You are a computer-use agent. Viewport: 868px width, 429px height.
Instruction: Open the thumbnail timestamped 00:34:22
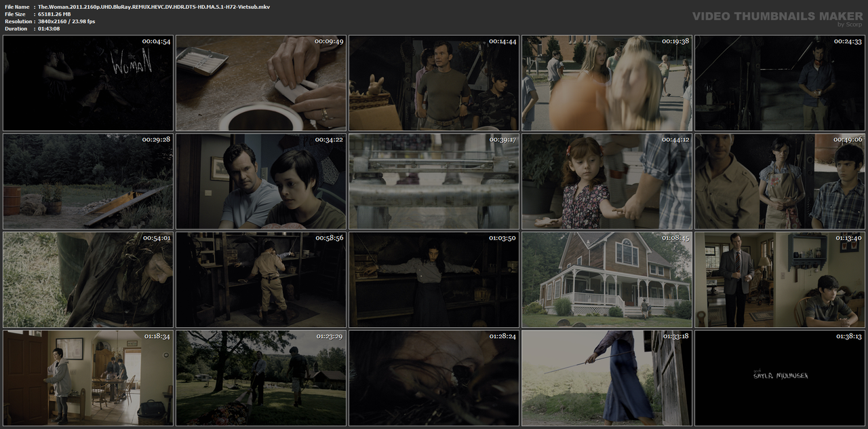(x=261, y=181)
